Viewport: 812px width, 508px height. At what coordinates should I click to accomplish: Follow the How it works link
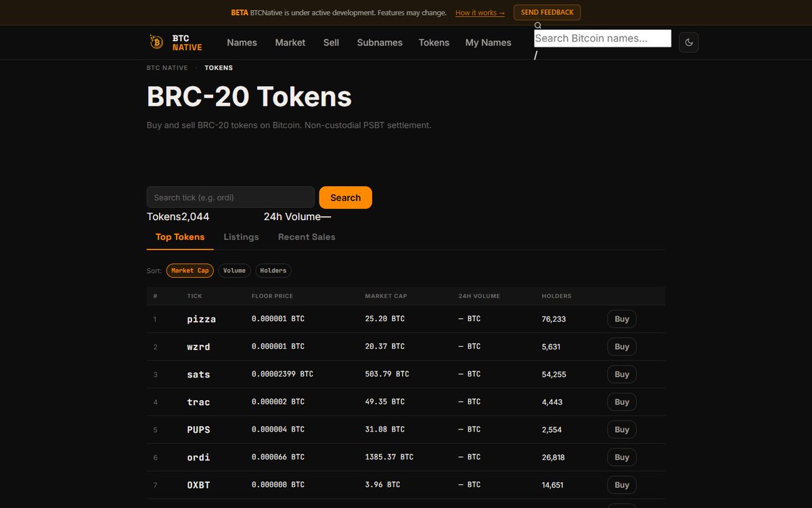pos(480,13)
